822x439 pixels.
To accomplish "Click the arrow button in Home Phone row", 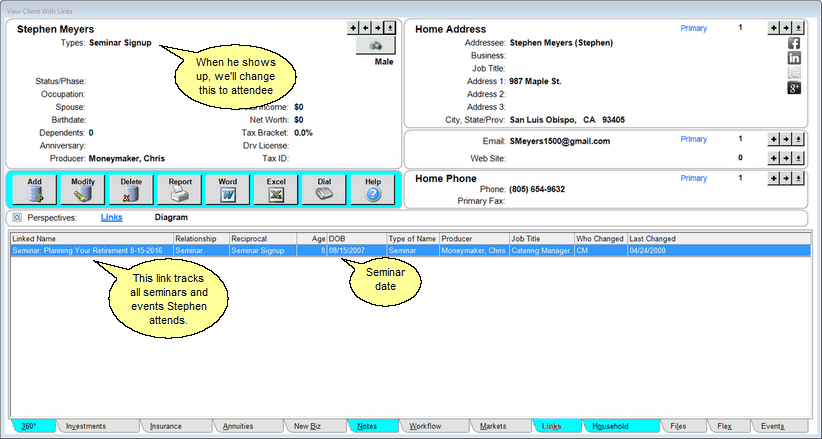I will [x=786, y=178].
